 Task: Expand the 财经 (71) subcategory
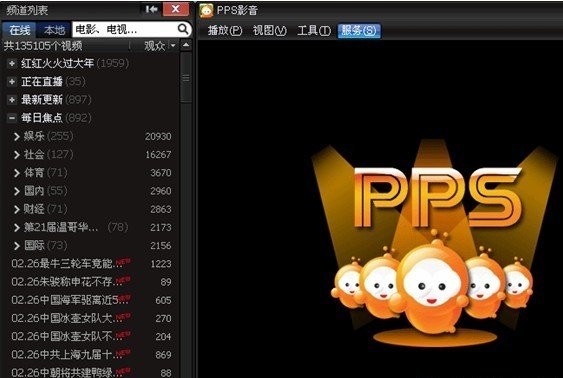tap(17, 209)
